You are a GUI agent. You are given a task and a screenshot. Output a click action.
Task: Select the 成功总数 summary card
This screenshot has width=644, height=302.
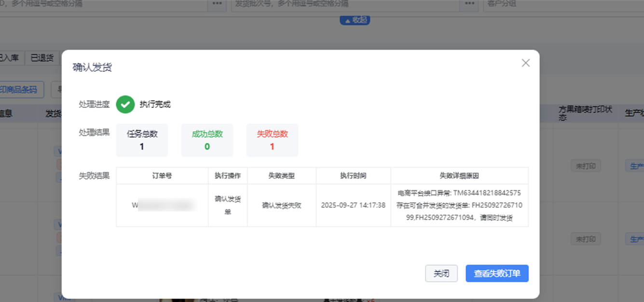[x=207, y=140]
